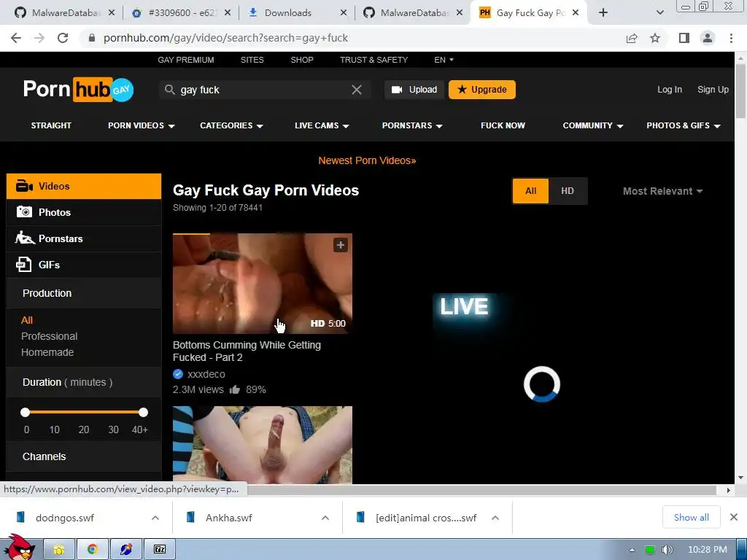Click the add-to-playlist plus icon on first thumbnail
Viewport: 747px width, 560px height.
coord(340,245)
